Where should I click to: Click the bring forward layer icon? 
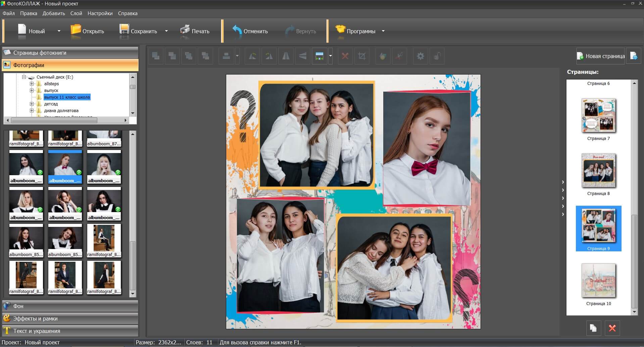[156, 56]
